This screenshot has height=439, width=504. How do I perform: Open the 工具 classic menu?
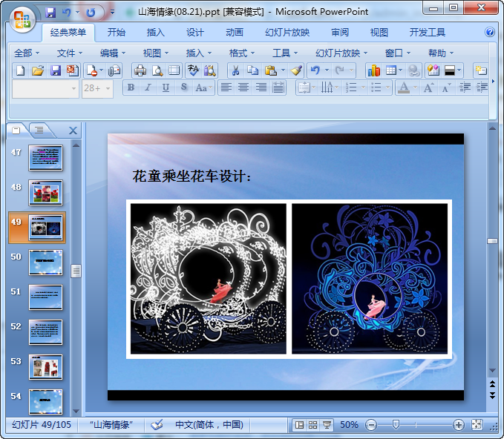pos(285,53)
